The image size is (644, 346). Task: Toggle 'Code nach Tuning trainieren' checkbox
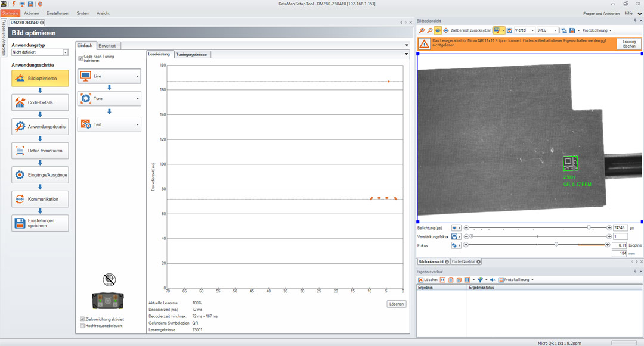click(x=80, y=58)
